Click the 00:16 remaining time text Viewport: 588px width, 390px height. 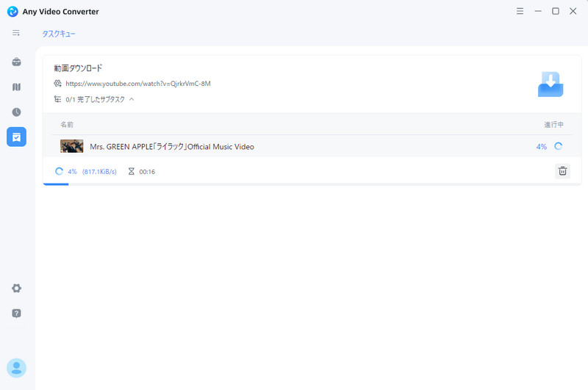coord(147,172)
